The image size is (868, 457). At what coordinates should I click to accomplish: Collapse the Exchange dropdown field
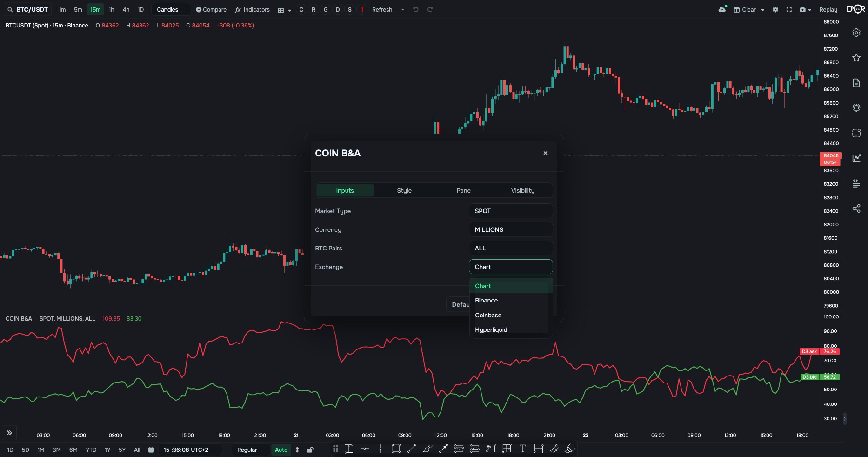(x=511, y=267)
